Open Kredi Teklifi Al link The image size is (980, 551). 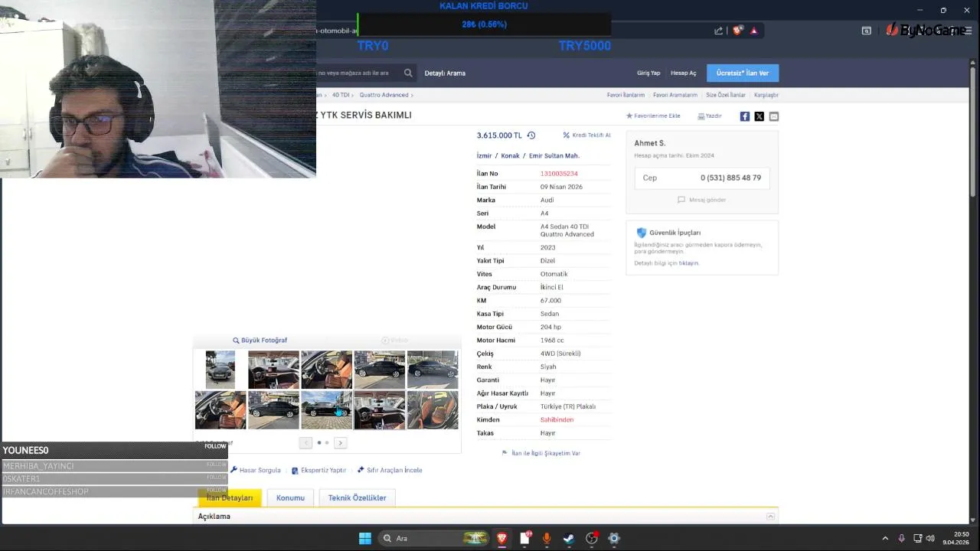587,135
